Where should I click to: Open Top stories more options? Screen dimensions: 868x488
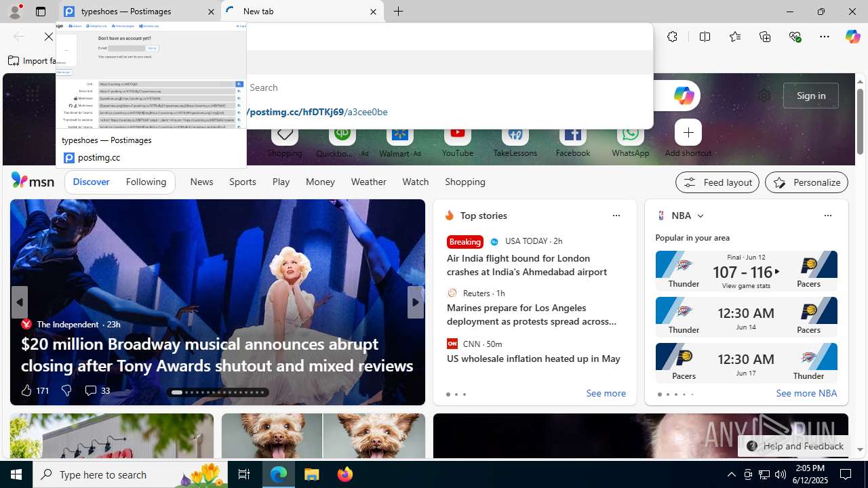616,216
